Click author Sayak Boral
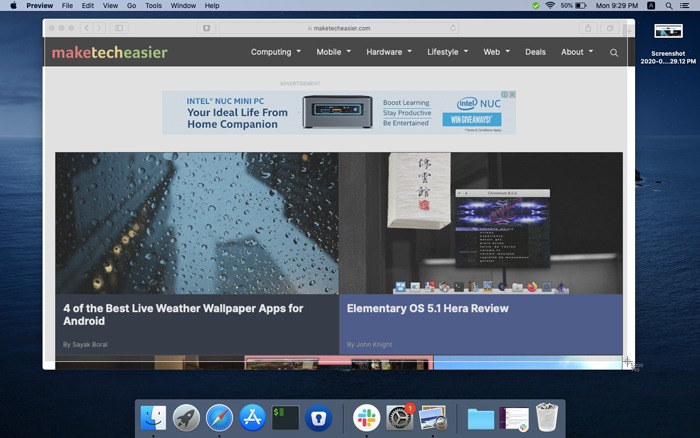 [90, 344]
